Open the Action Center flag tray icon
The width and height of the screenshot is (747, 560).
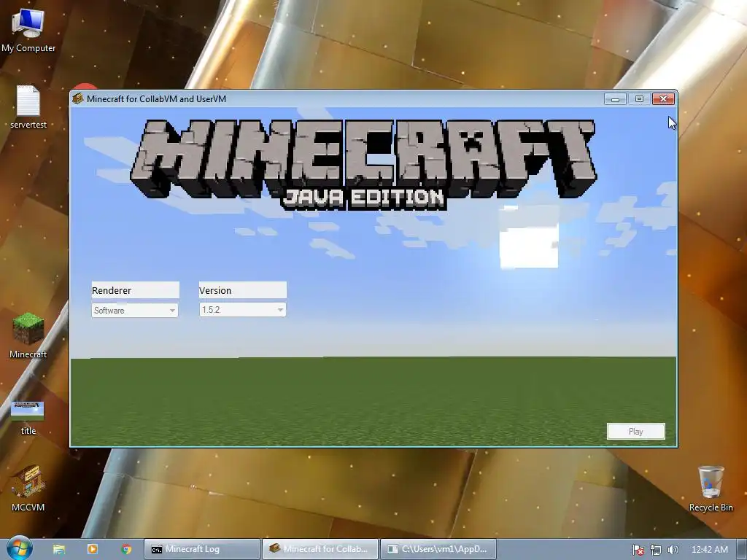point(638,550)
